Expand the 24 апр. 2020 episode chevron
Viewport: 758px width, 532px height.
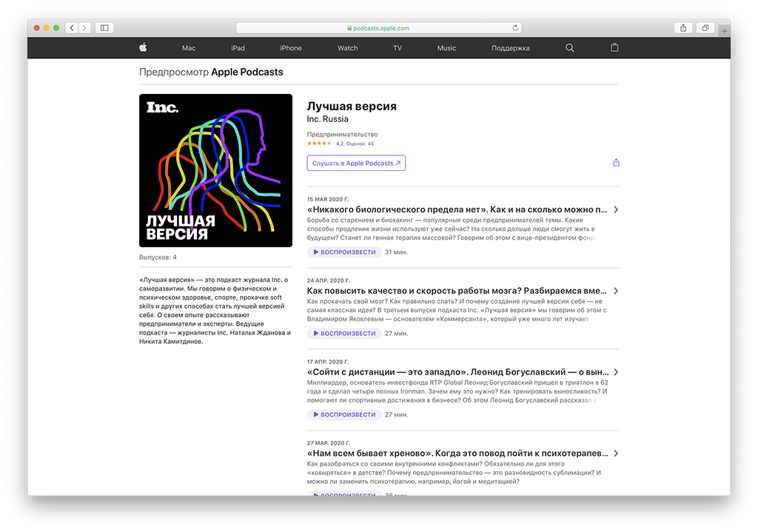pyautogui.click(x=616, y=292)
